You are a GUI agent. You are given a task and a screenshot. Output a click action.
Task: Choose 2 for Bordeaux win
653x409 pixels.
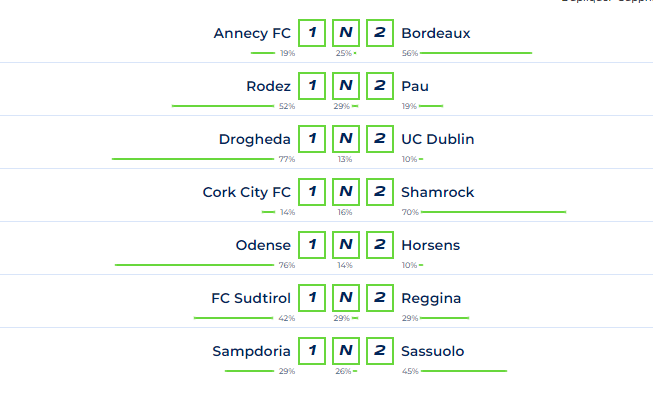(x=380, y=33)
